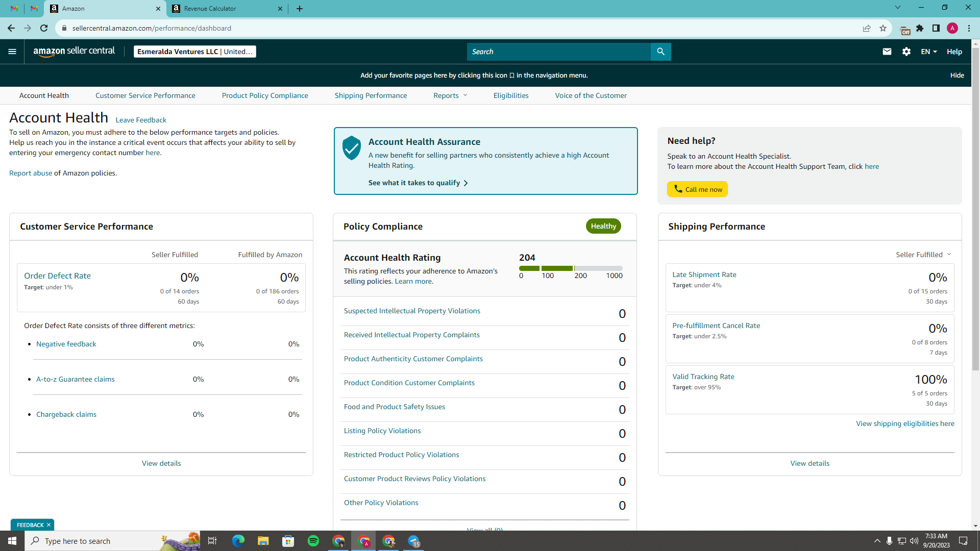Click the taskbar volume icon

[x=914, y=541]
